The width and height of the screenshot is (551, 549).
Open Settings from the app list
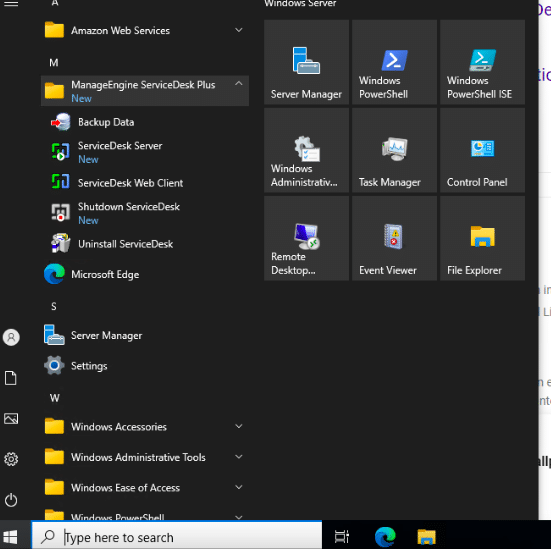(x=145, y=366)
